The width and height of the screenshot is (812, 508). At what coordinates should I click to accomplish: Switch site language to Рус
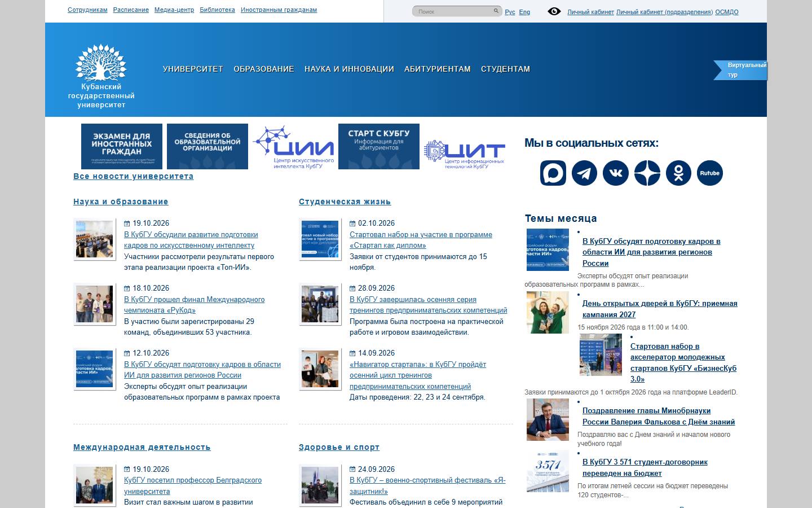510,12
